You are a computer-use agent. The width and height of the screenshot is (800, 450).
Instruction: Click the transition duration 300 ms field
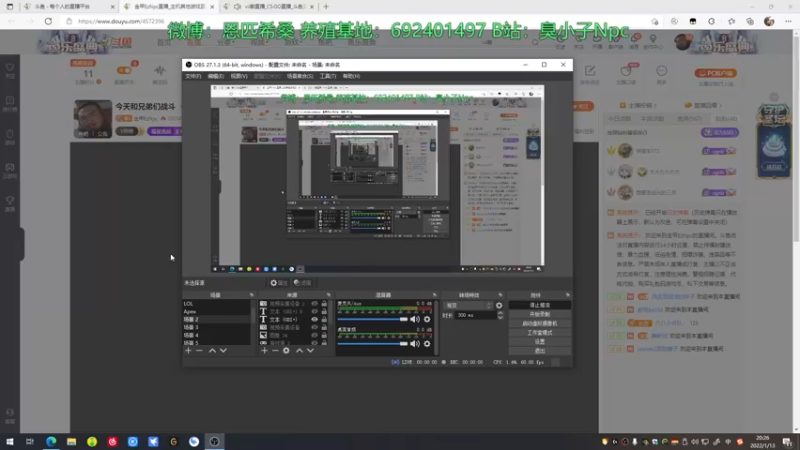476,315
